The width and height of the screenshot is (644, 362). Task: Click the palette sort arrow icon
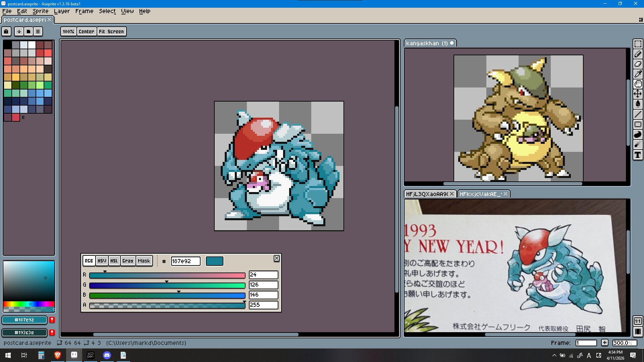point(19,32)
